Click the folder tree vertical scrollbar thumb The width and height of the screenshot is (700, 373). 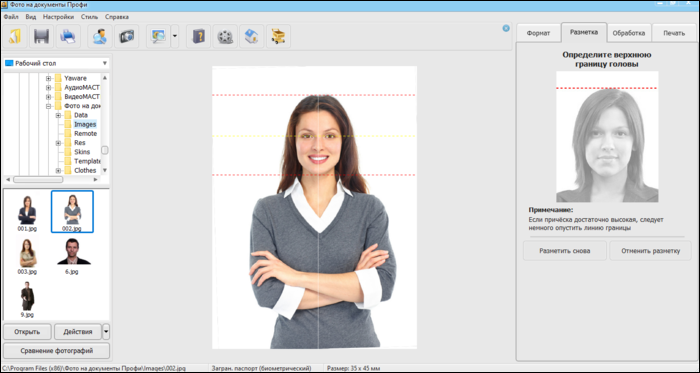click(105, 150)
